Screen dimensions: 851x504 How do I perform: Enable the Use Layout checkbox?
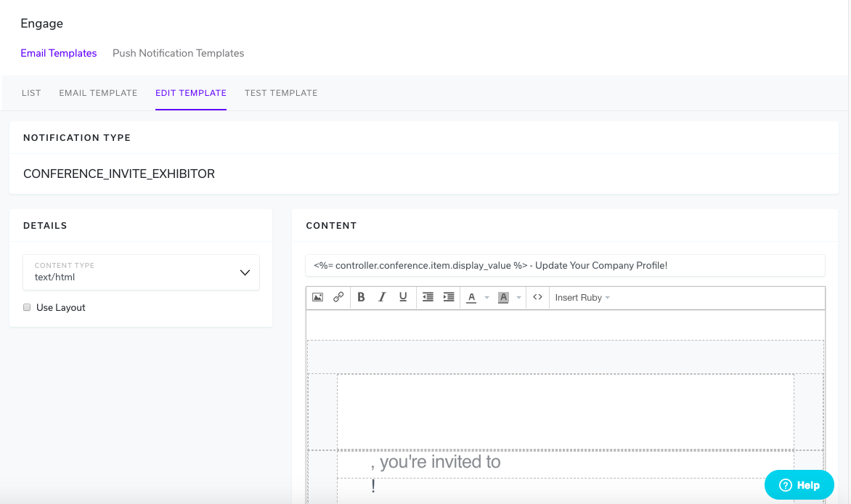tap(27, 307)
